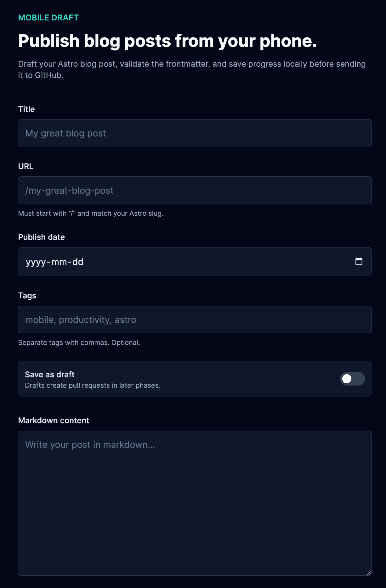Toggle the Save as draft switch
Screen dimensions: 386x588
(353, 379)
